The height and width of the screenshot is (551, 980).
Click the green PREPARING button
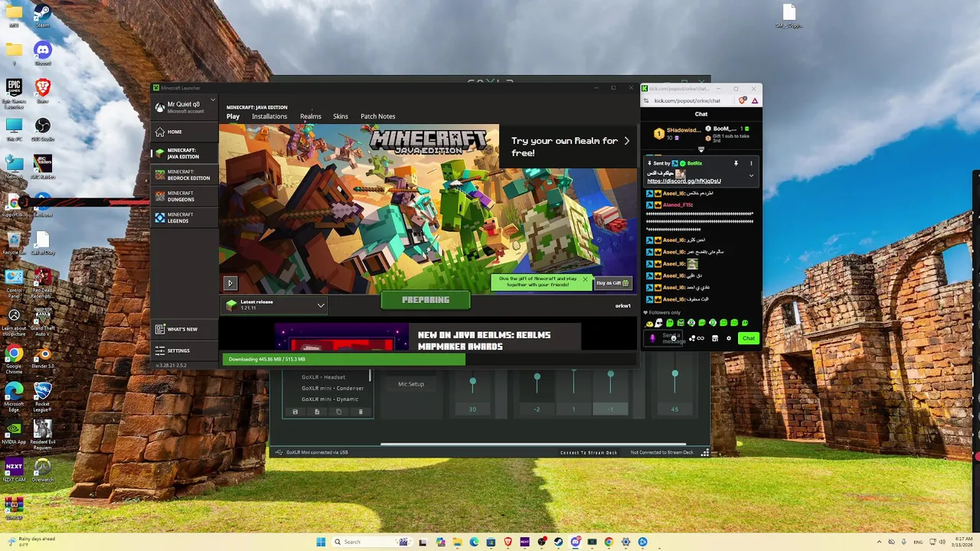[426, 300]
